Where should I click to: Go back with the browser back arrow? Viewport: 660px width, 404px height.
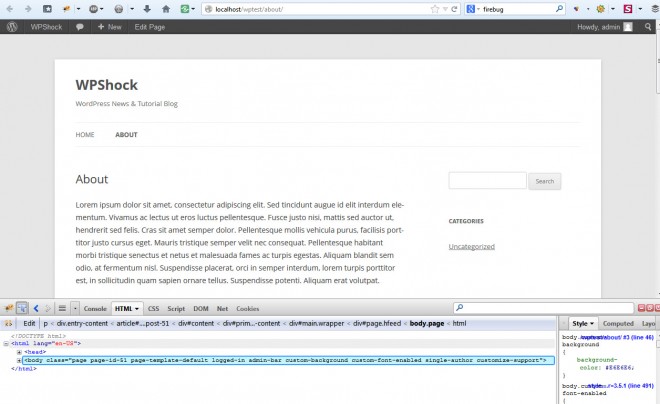click(x=10, y=9)
